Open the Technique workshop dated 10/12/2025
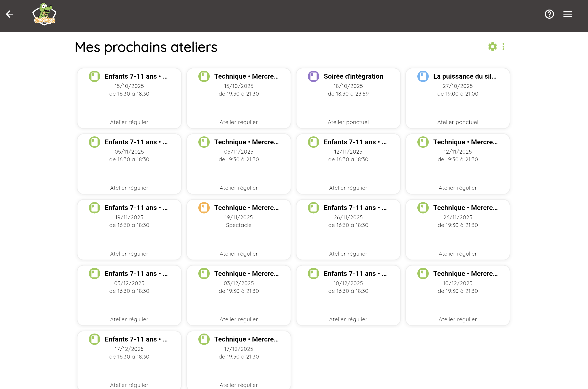This screenshot has height=389, width=588. coord(458,295)
